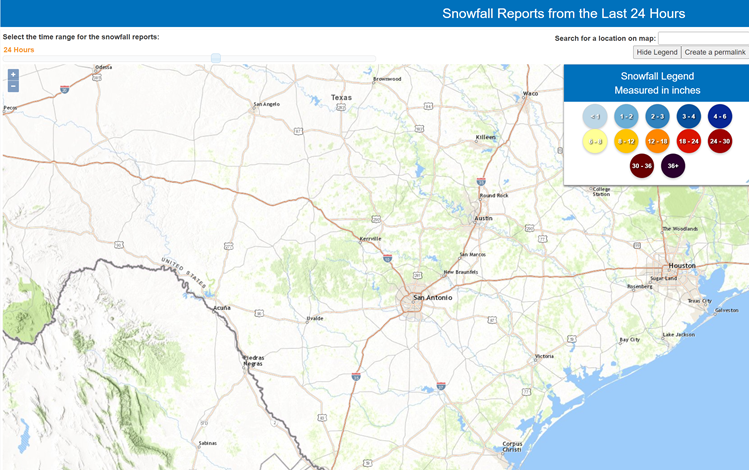Select the 1 - 2 inch legend circle
This screenshot has width=749, height=470.
coord(627,117)
